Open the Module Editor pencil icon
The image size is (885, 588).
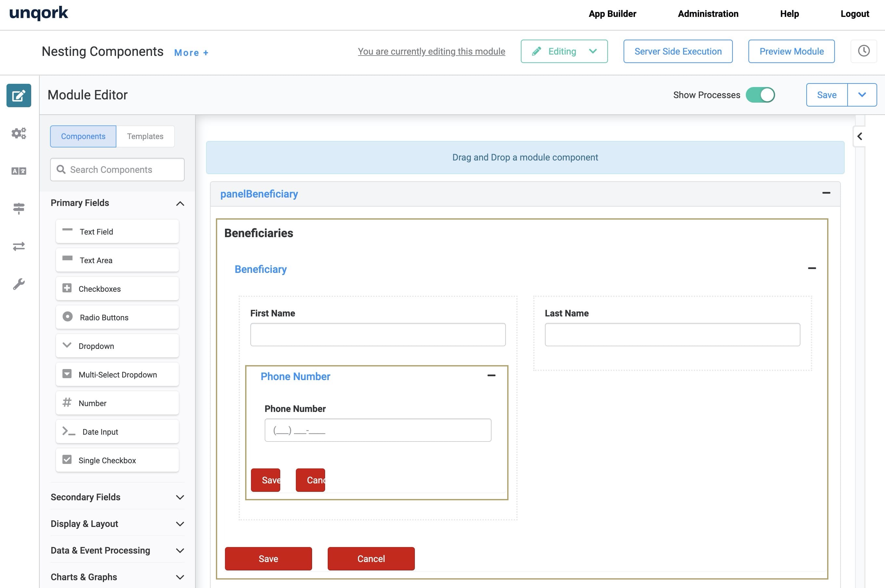(19, 95)
